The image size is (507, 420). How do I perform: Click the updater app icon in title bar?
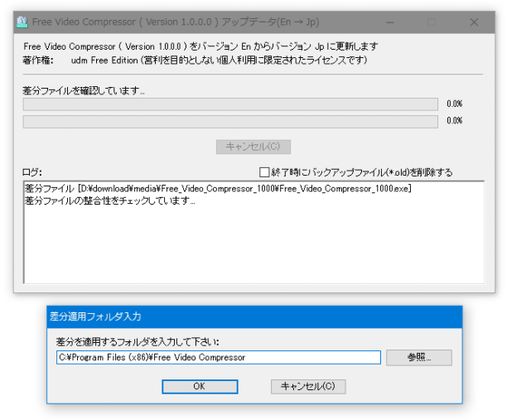coord(22,22)
